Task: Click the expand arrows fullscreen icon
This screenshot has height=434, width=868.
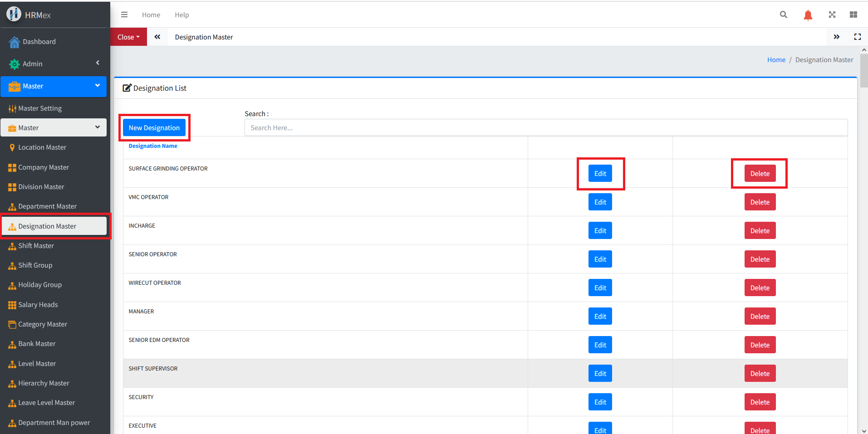Action: [832, 15]
